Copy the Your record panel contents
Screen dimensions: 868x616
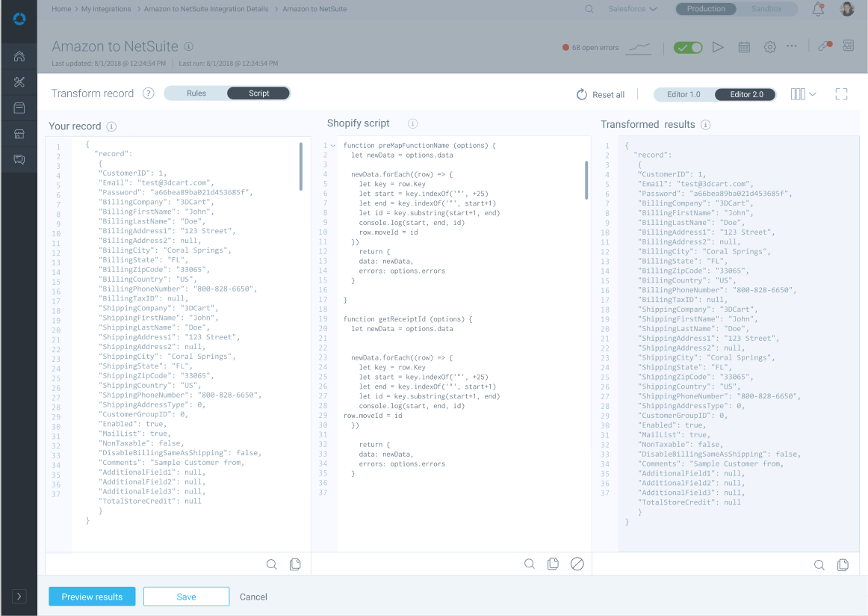point(295,564)
